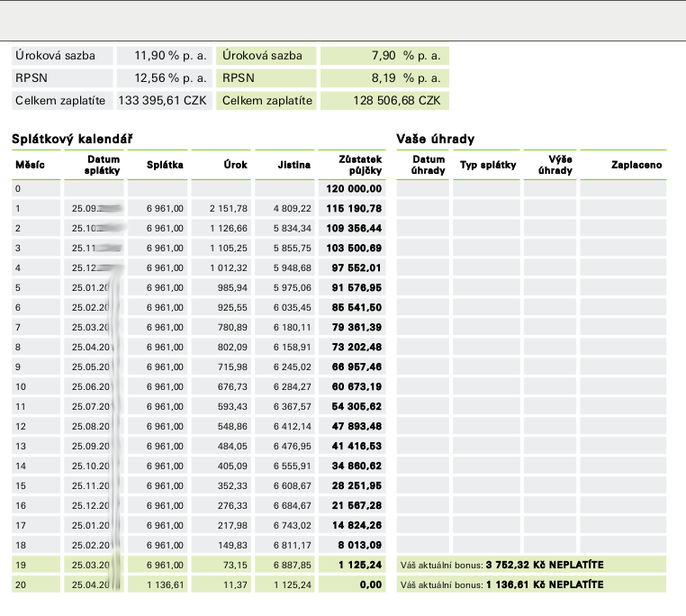Click the 'Zůstatek půjčky' column header
Viewport: 686px width, 616px height.
360,165
